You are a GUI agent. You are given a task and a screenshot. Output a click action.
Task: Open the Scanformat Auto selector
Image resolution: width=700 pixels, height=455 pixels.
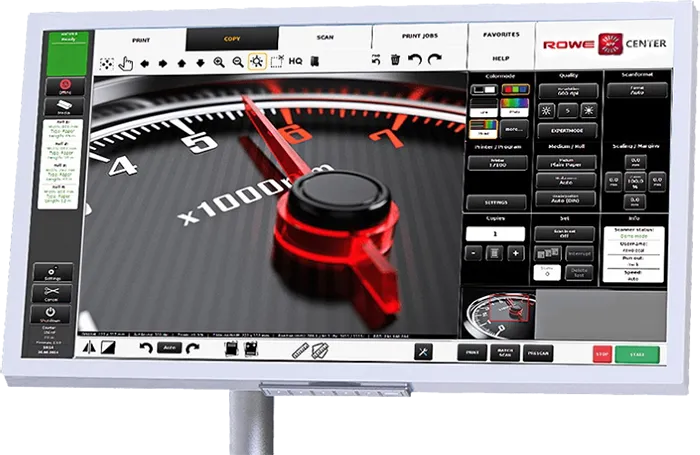[636, 90]
